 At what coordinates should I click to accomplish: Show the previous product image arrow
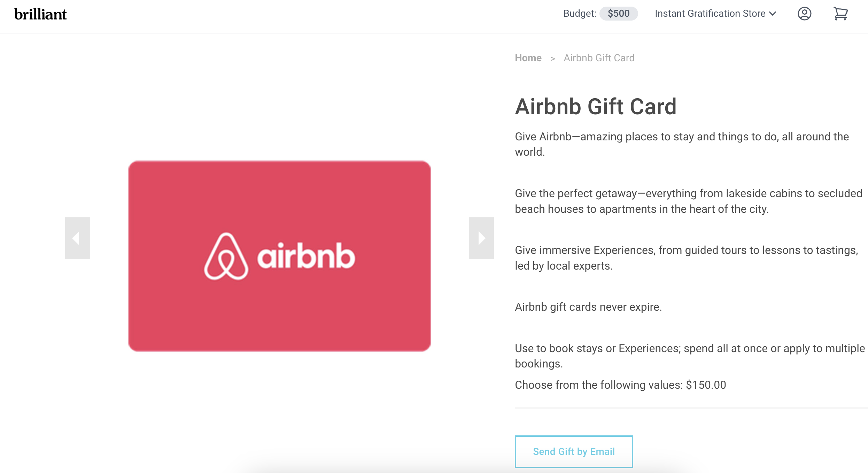pyautogui.click(x=78, y=238)
